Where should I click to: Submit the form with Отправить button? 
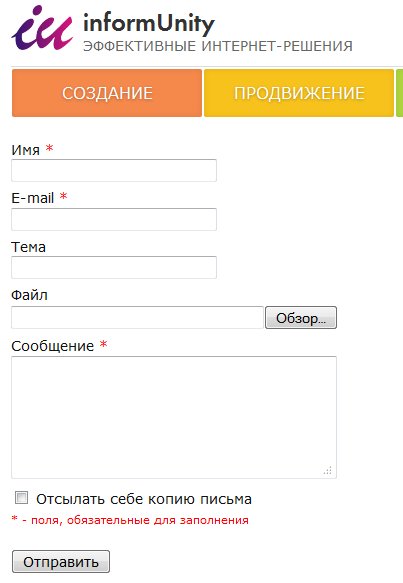pos(61,562)
